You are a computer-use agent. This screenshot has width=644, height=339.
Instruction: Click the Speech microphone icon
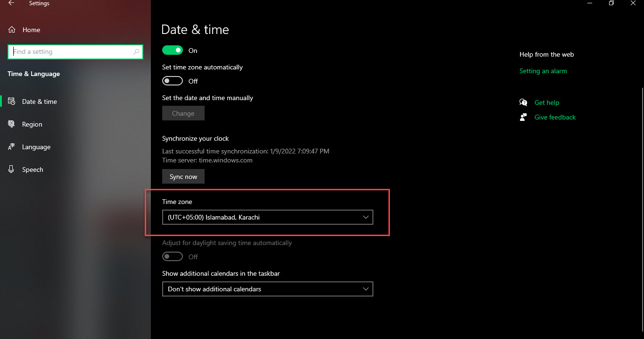12,169
